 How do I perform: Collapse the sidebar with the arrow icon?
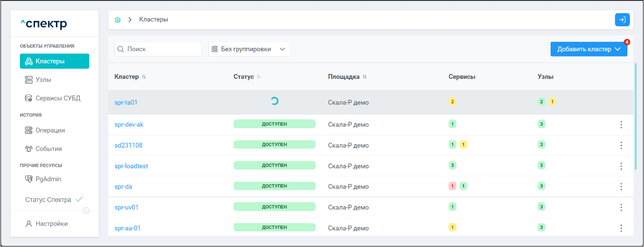click(x=86, y=210)
